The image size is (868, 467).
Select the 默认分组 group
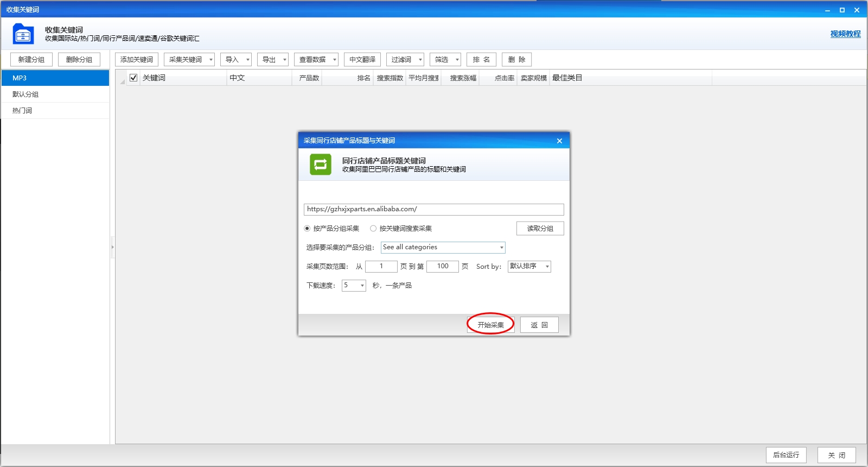[x=55, y=94]
